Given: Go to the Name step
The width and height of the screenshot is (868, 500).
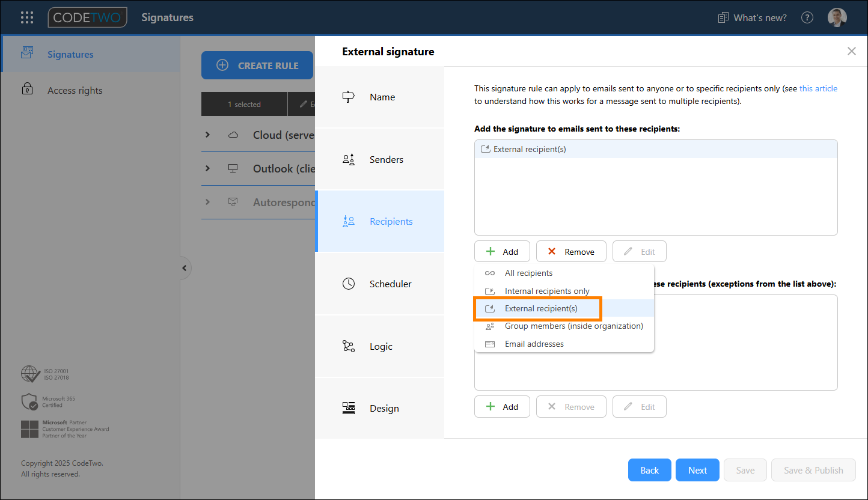Looking at the screenshot, I should pos(379,97).
